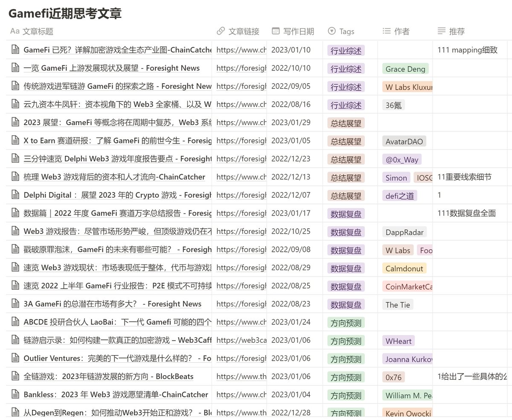The width and height of the screenshot is (512, 420).
Task: Click the 文章链接 column header
Action: pos(238,31)
